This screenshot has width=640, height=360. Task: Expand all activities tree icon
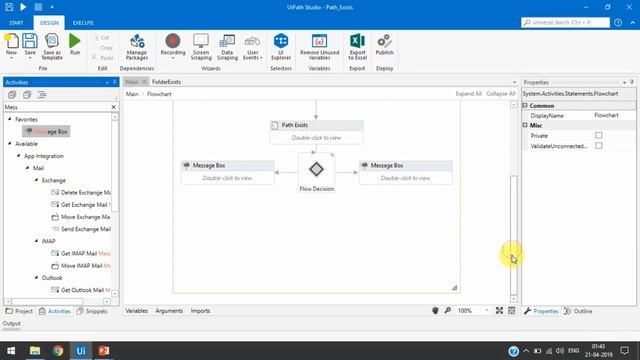click(x=12, y=95)
